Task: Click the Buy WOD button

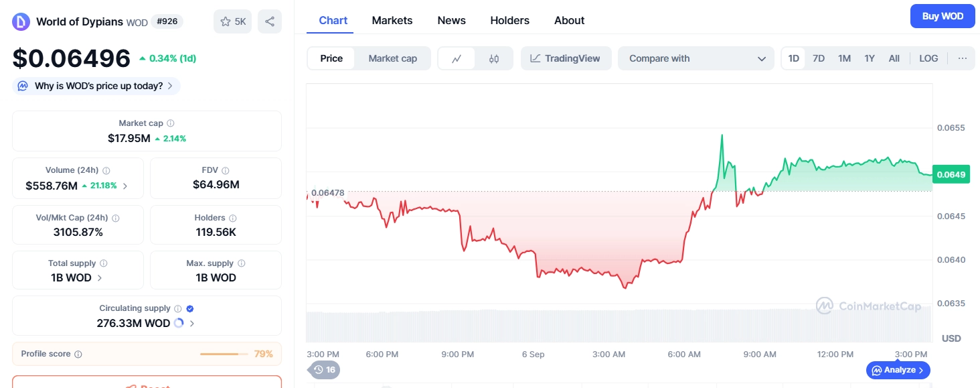Action: pyautogui.click(x=942, y=15)
